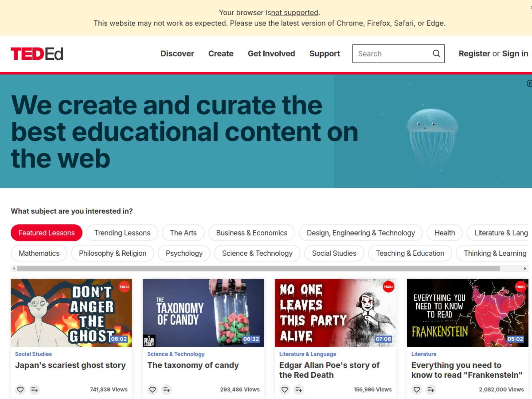The height and width of the screenshot is (399, 532).
Task: Click the subject list horizontal scrollbar
Action: (x=259, y=268)
